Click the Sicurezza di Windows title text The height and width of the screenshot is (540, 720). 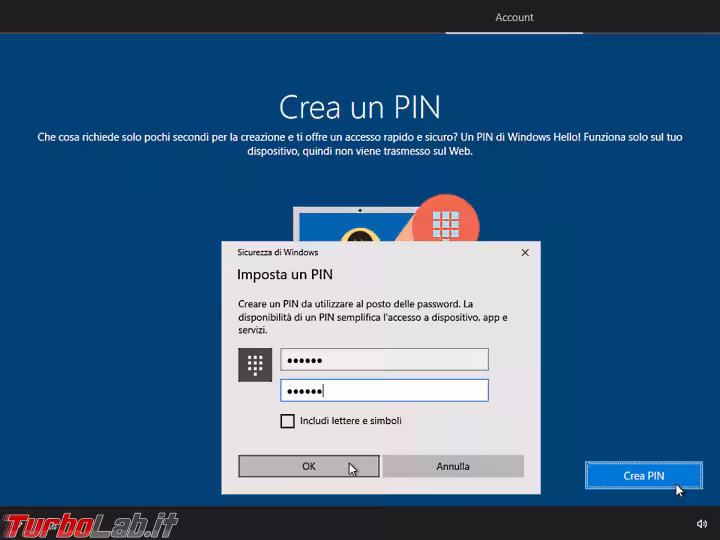pos(277,253)
